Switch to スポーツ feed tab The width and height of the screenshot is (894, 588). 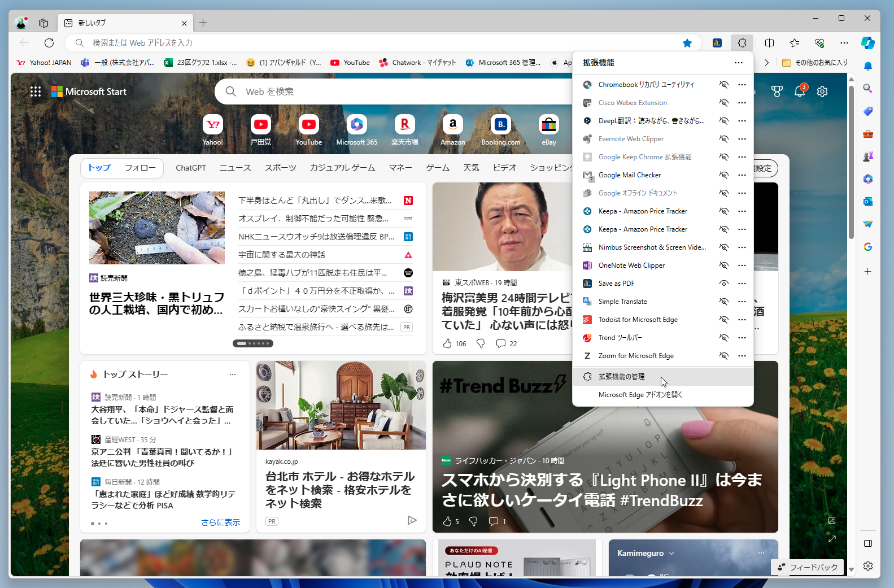(x=280, y=168)
